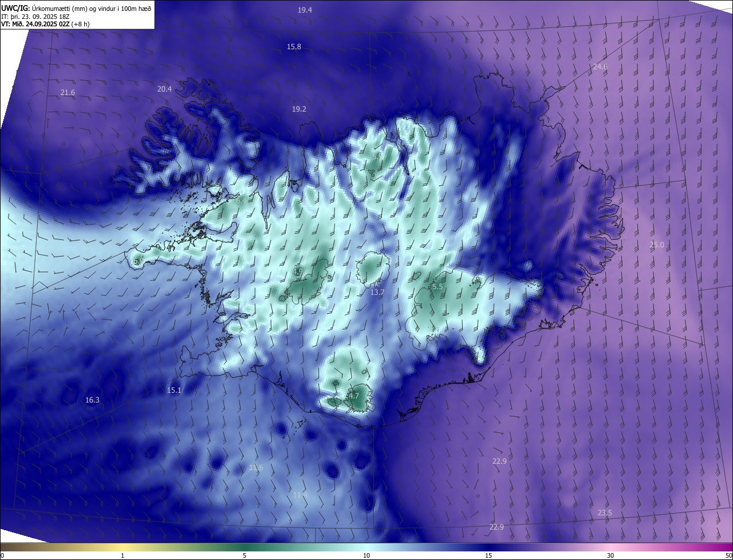
Task: Click the map value label 19.4
Action: coord(305,10)
